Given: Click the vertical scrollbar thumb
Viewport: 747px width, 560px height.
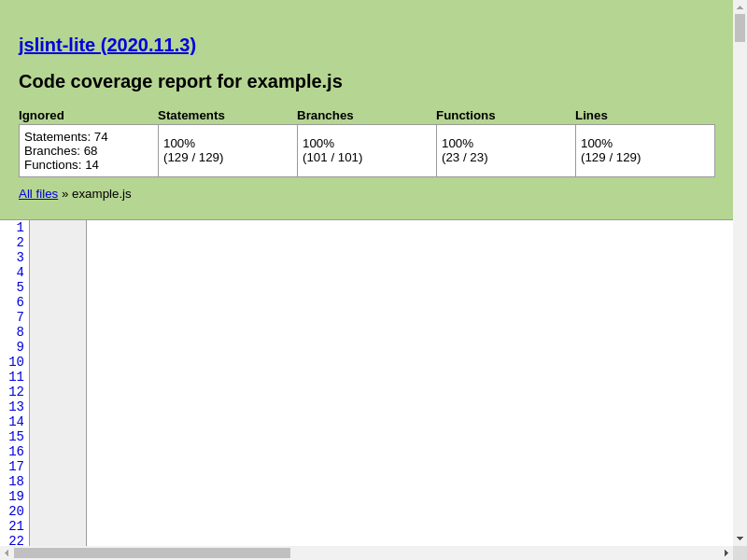Looking at the screenshot, I should (x=740, y=28).
